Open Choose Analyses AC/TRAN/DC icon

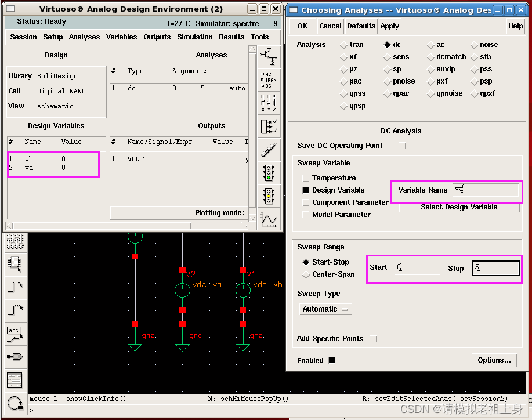(x=269, y=80)
